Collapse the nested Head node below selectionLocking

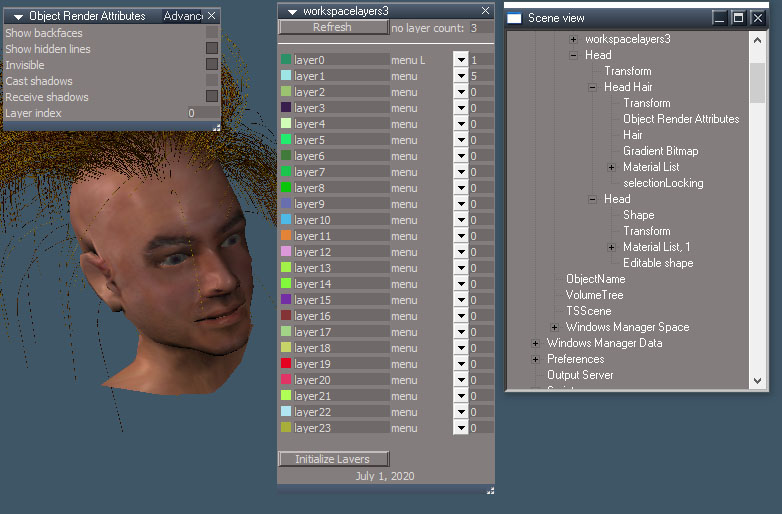click(x=592, y=199)
